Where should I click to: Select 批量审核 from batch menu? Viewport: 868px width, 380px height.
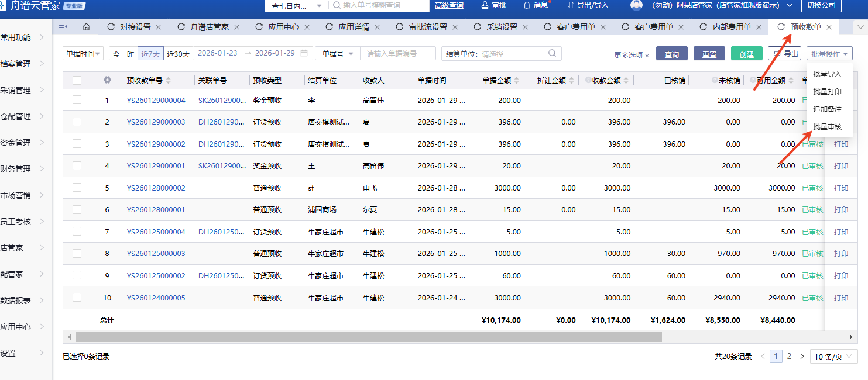[x=827, y=127]
